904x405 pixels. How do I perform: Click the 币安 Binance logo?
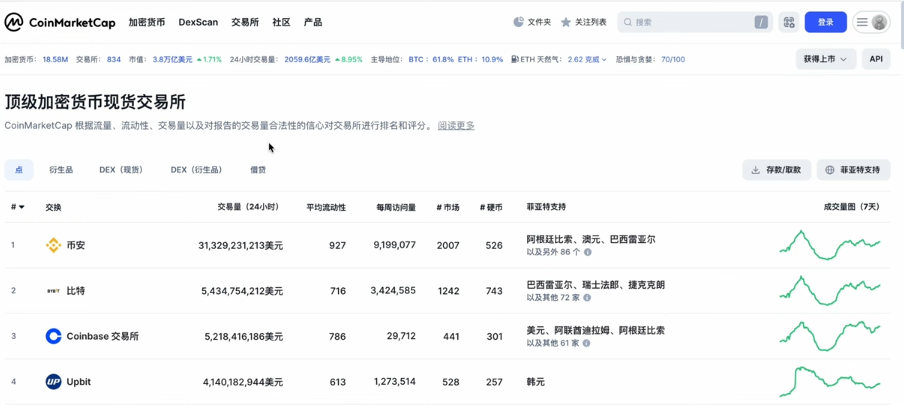[54, 245]
